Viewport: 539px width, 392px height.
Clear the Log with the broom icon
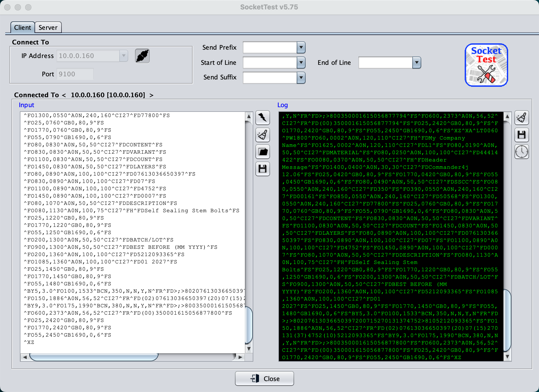point(521,118)
